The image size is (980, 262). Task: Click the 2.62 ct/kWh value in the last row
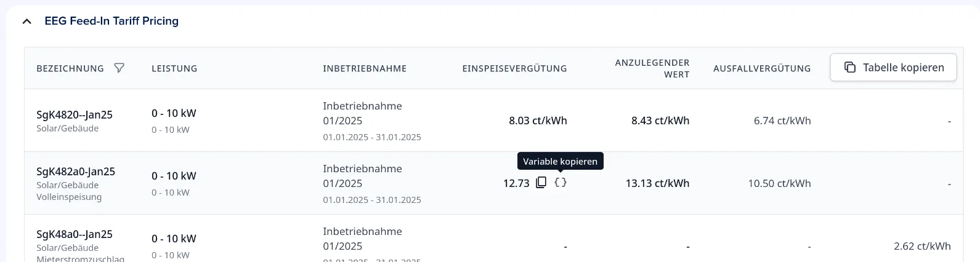tap(922, 246)
